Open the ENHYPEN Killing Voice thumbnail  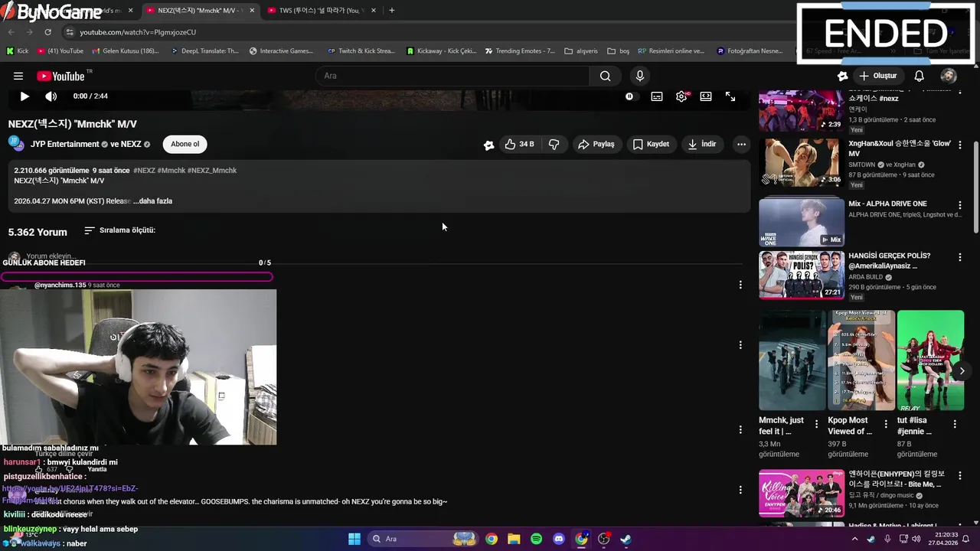tap(802, 494)
